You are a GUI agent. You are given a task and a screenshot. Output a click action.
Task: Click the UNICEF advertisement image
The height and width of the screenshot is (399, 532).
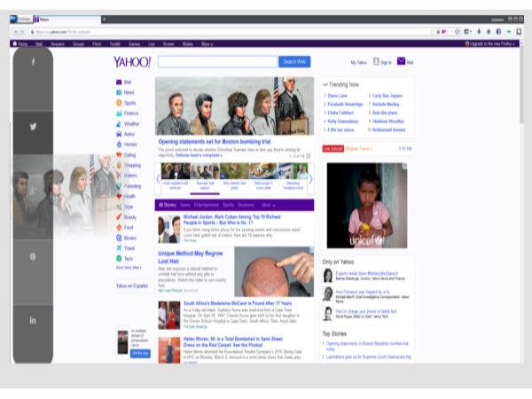click(366, 205)
